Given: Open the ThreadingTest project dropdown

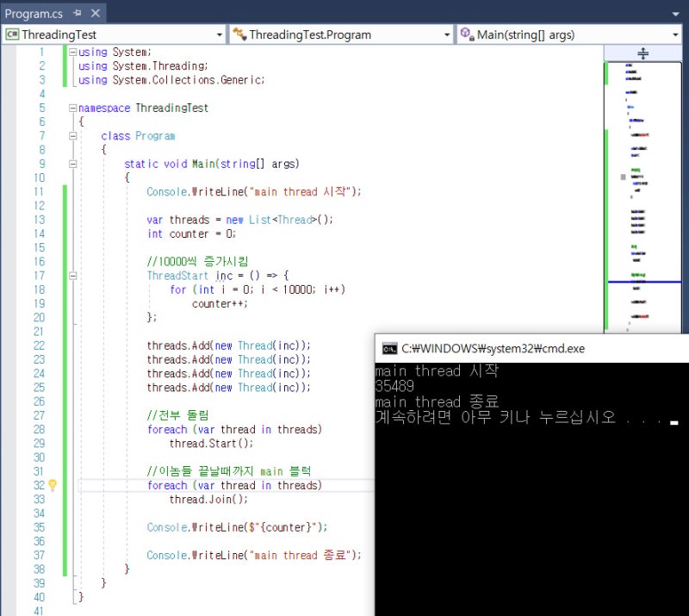Looking at the screenshot, I should point(220,34).
